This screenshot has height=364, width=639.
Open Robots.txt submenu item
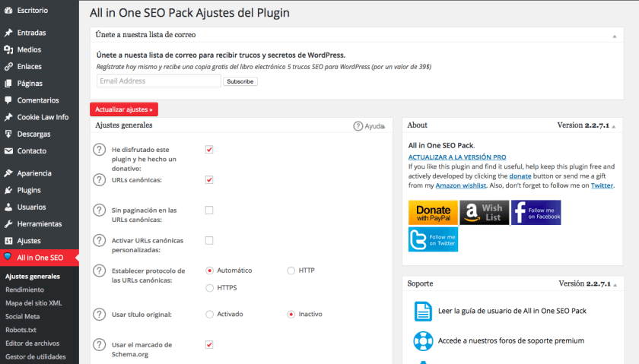tap(21, 330)
